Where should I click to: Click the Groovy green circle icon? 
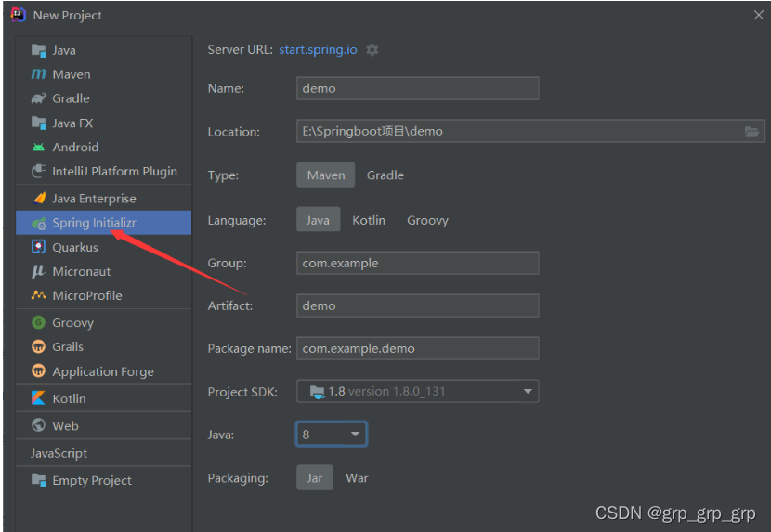[38, 322]
